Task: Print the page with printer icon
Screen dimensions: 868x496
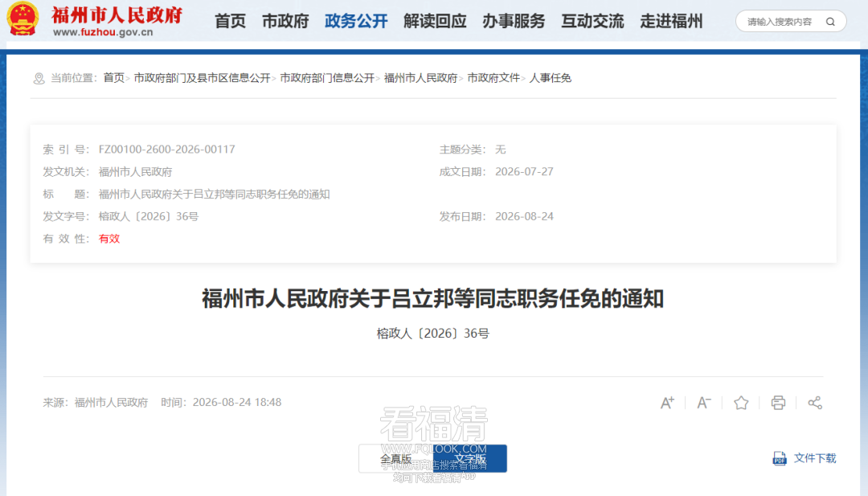Action: (x=778, y=403)
